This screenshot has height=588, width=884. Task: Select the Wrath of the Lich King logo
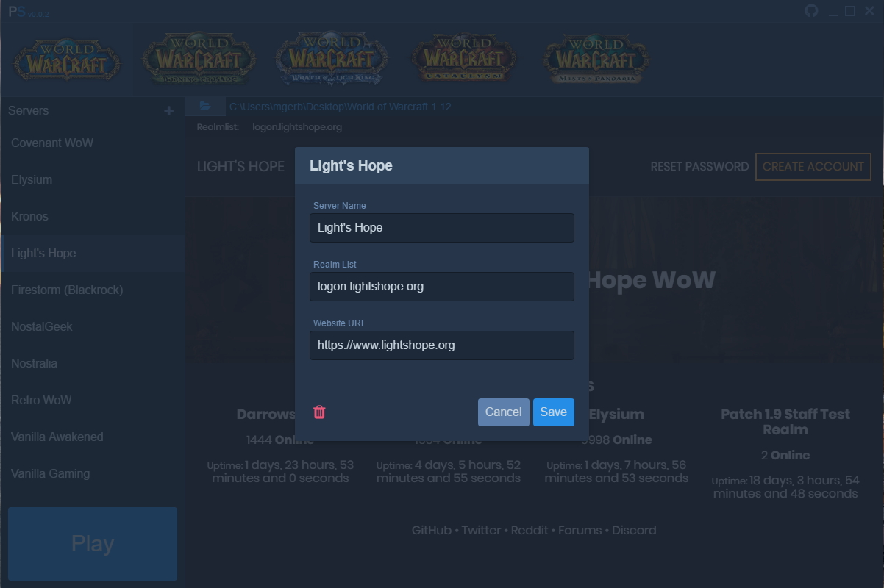pos(332,59)
